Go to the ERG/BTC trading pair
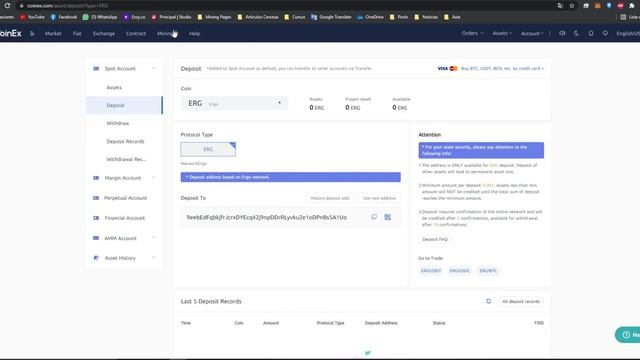This screenshot has height=360, width=640. tap(488, 271)
